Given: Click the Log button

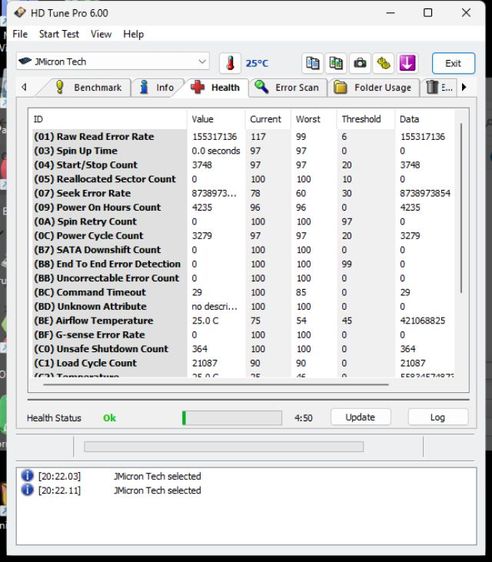Looking at the screenshot, I should coord(438,417).
